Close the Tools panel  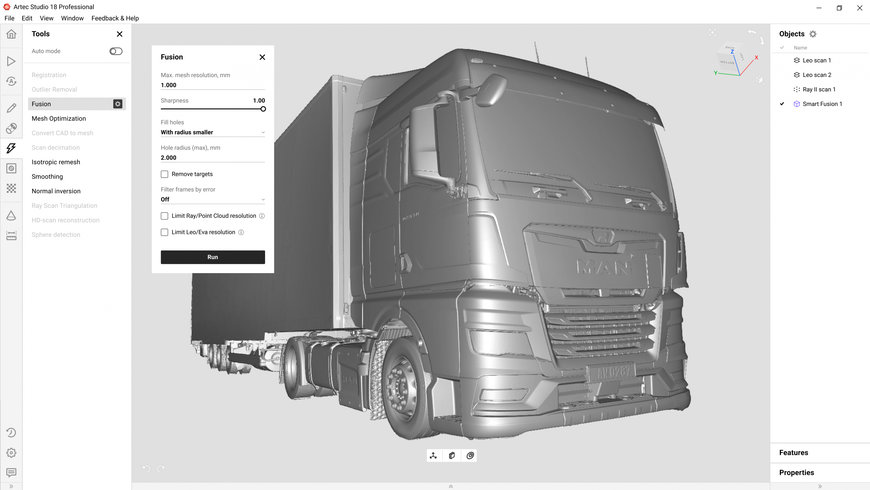(x=119, y=34)
